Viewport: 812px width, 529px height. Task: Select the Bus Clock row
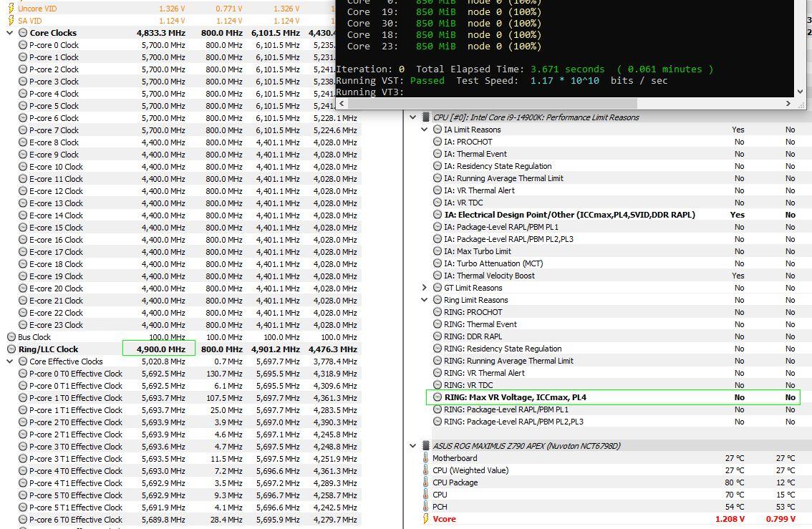180,337
